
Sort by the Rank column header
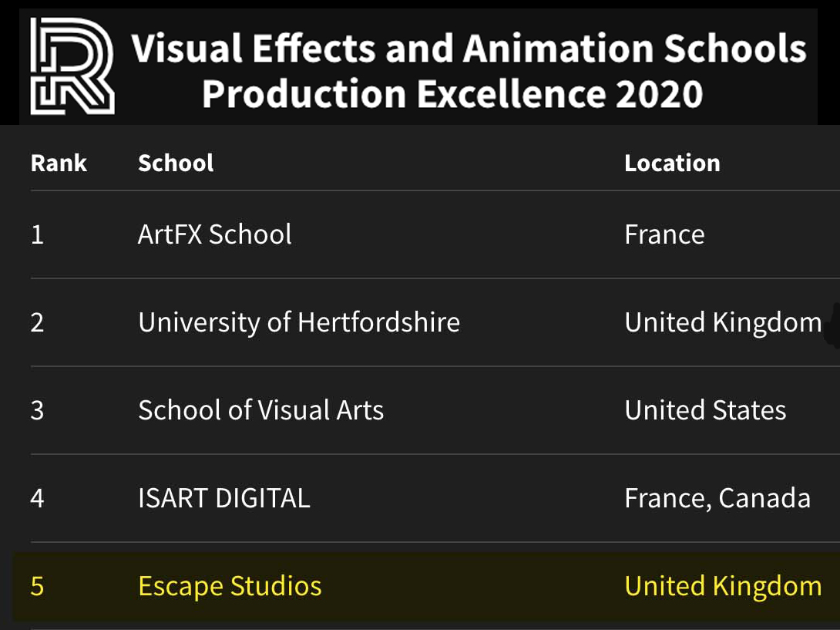point(59,163)
